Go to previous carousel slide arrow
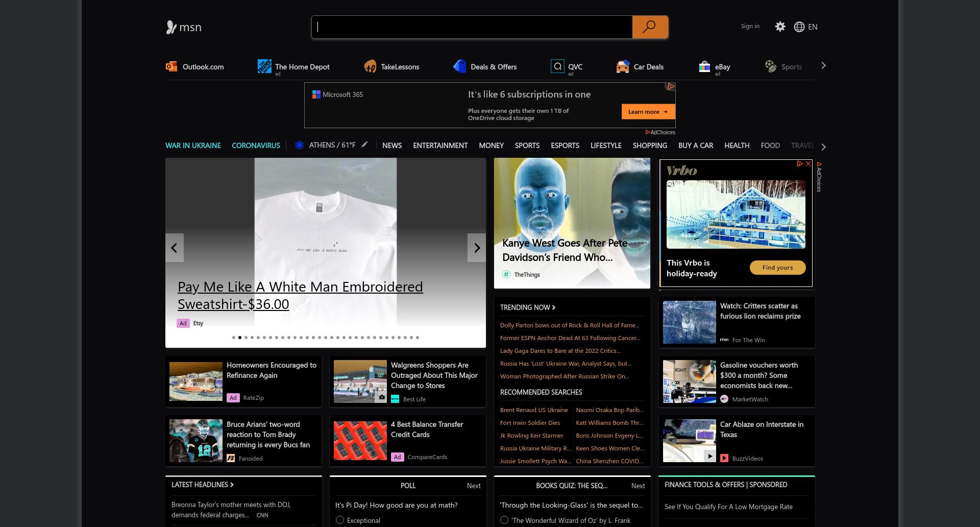 tap(174, 248)
